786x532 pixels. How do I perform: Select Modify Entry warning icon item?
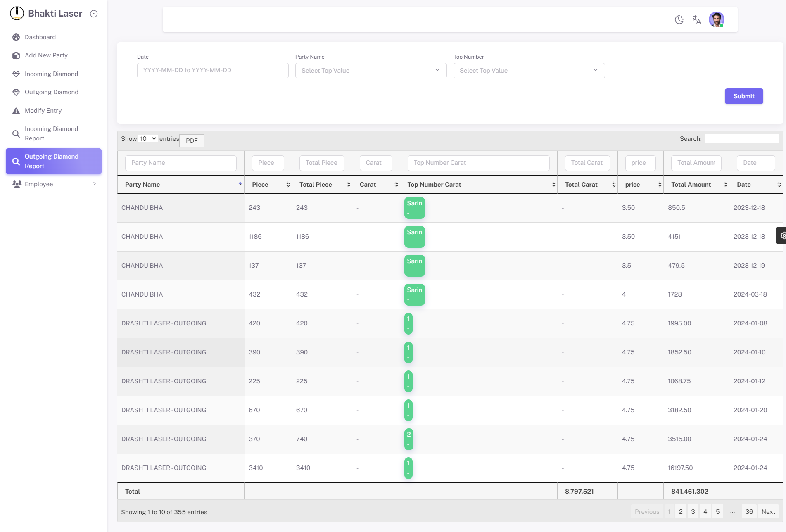tap(43, 111)
